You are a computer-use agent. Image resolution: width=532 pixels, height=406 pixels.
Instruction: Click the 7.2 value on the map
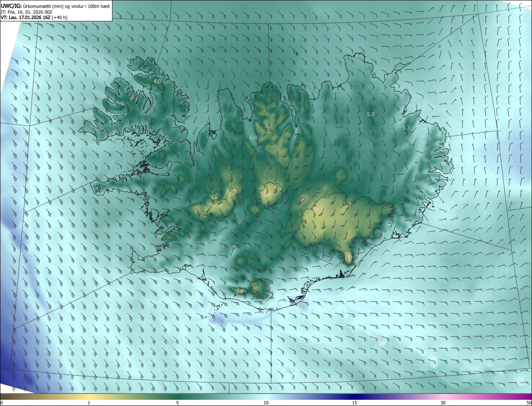(x=298, y=131)
